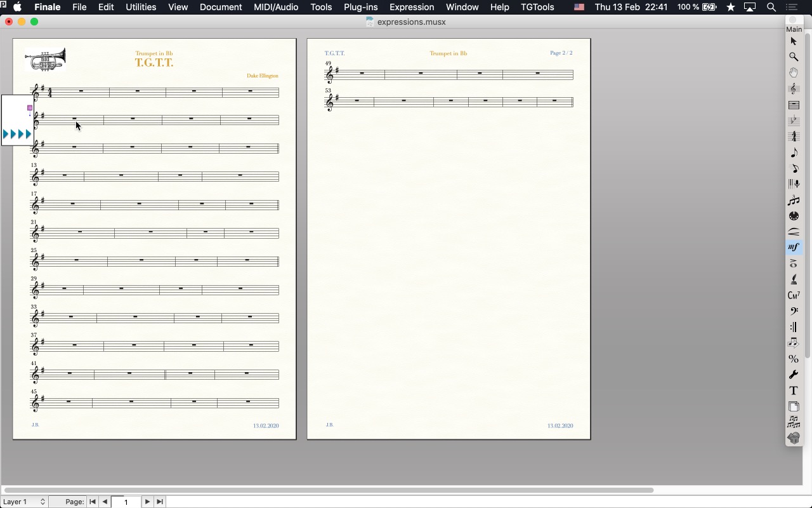
Task: Open the Resize percent tool
Action: [x=794, y=359]
